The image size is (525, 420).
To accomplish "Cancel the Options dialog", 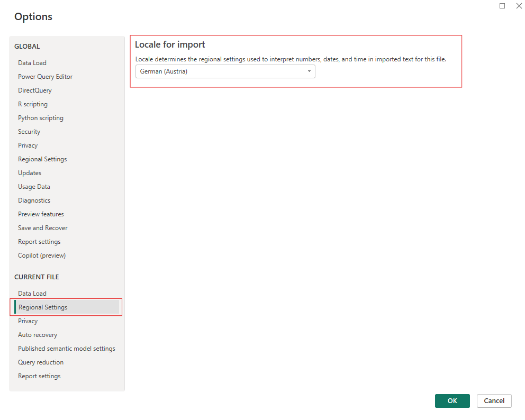I will point(494,400).
